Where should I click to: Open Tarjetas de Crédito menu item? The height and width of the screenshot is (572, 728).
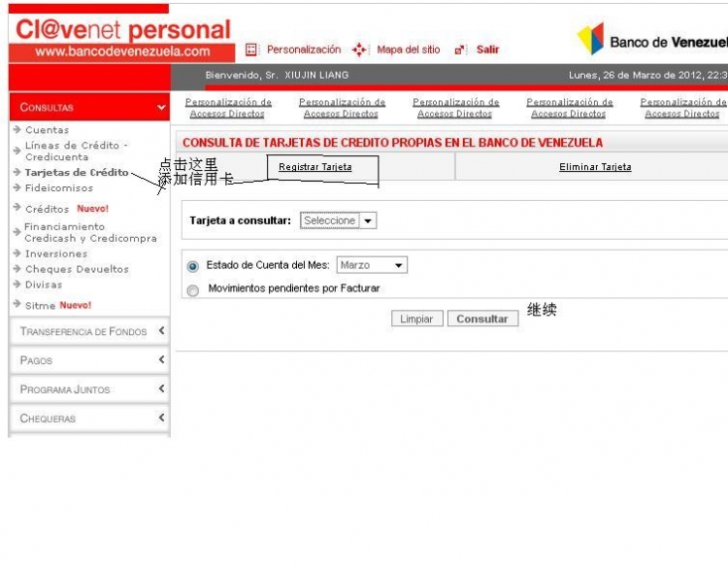coord(77,173)
